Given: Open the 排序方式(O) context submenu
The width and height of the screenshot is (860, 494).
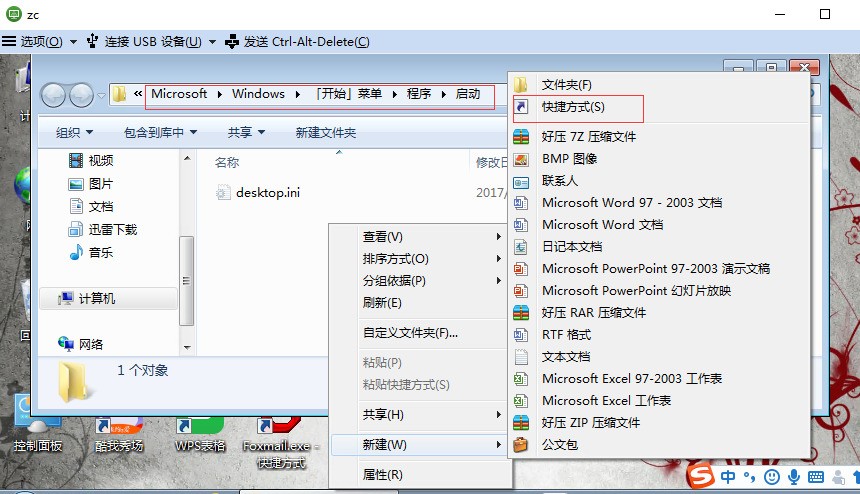Looking at the screenshot, I should click(432, 258).
